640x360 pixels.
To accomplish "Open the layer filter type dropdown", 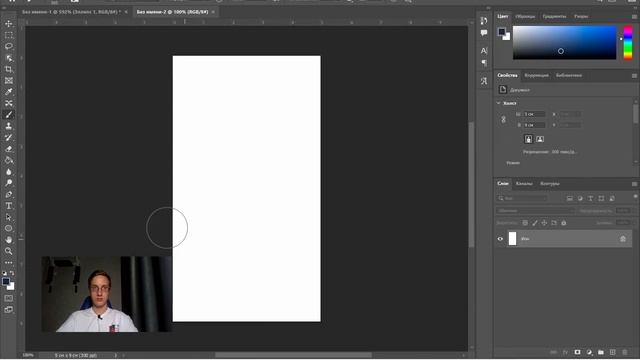I will (523, 198).
